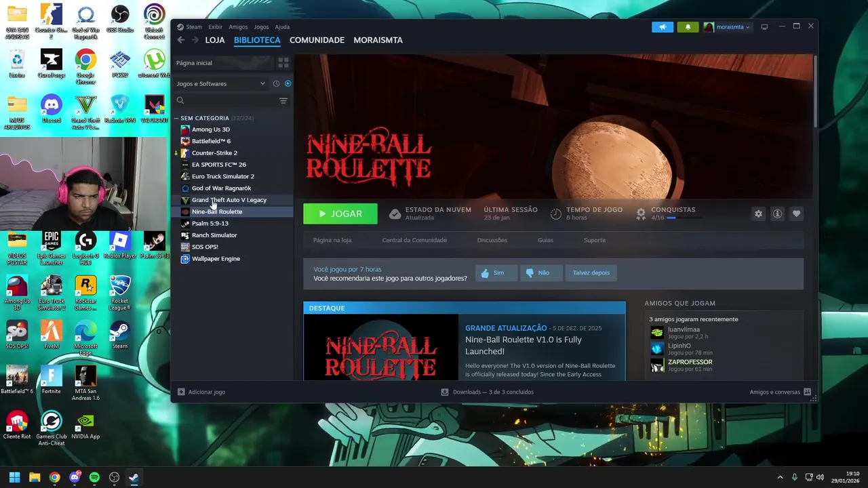This screenshot has width=868, height=488.
Task: Open Discord desktop shortcut
Action: pos(52,110)
